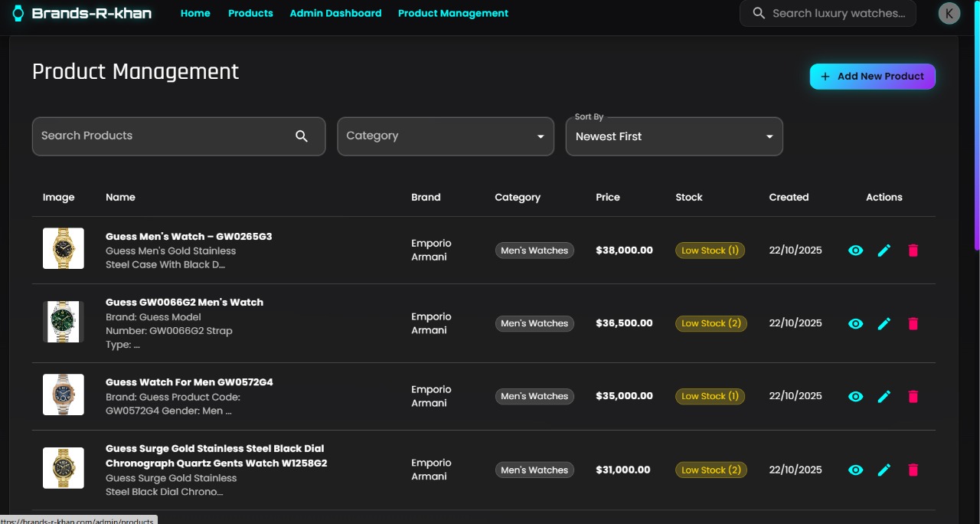Delete the Guess GW0066G2 Men's Watch product
This screenshot has width=980, height=524.
[913, 323]
